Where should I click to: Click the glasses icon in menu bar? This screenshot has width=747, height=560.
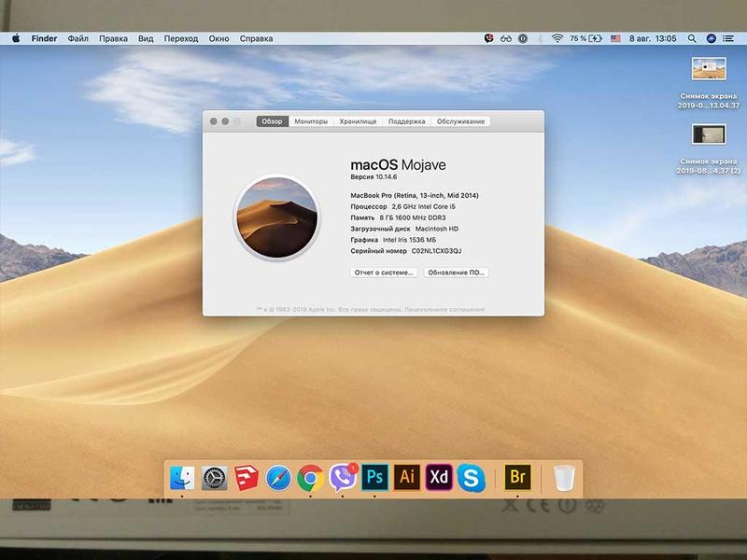(506, 38)
